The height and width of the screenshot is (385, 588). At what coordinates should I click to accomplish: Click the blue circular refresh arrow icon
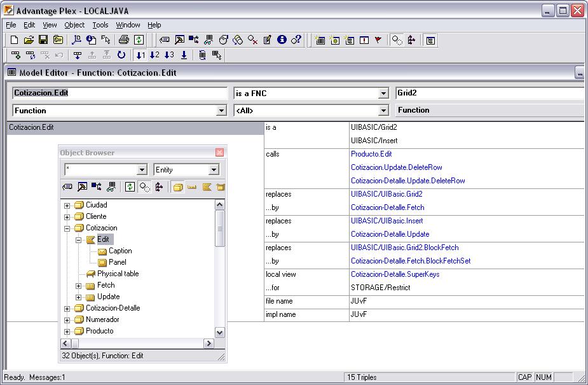121,55
